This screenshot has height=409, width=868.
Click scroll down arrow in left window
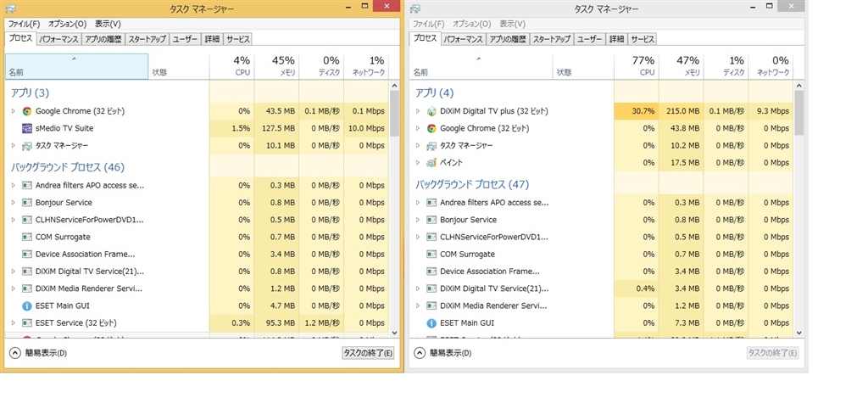point(395,333)
